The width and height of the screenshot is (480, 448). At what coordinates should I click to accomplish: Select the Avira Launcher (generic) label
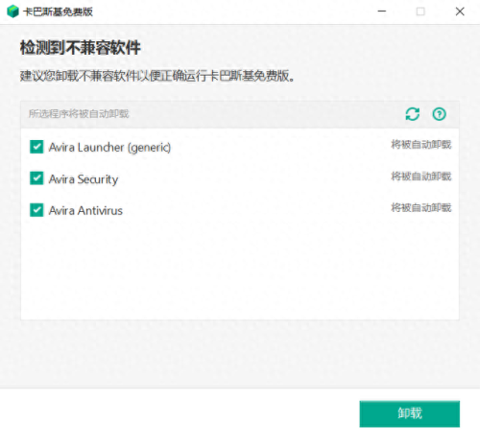click(109, 148)
